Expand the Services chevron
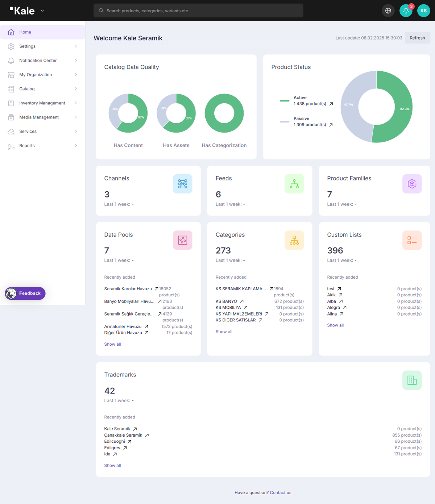Image resolution: width=435 pixels, height=504 pixels. 76,132
